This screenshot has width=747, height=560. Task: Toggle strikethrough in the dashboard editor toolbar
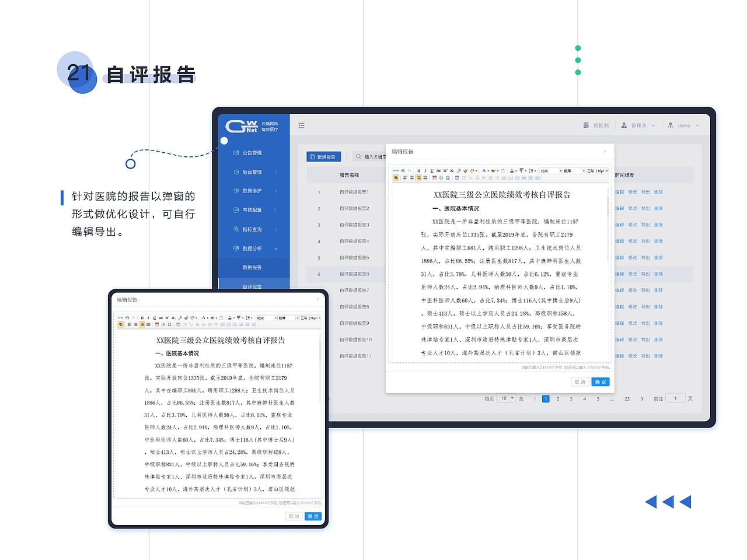(439, 171)
